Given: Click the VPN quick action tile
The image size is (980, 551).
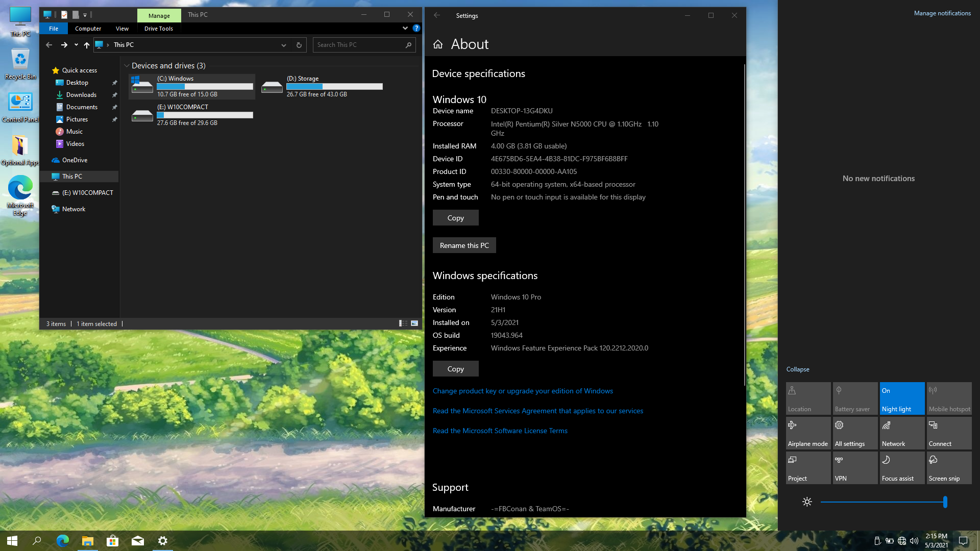Looking at the screenshot, I should [855, 468].
